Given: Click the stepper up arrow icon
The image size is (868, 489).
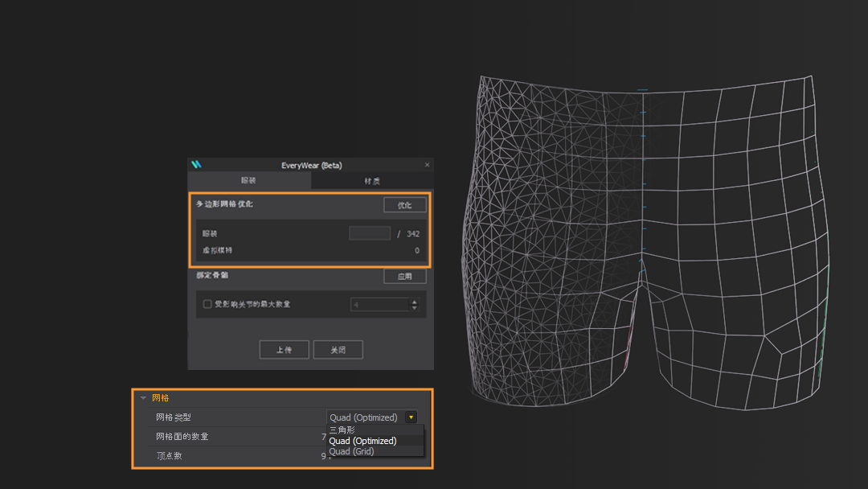Looking at the screenshot, I should [x=415, y=301].
